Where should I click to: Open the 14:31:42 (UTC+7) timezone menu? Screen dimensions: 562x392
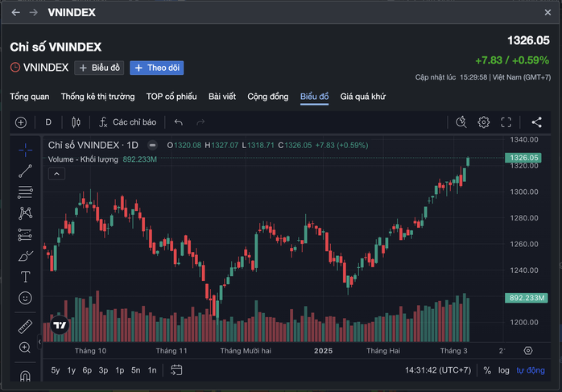438,370
